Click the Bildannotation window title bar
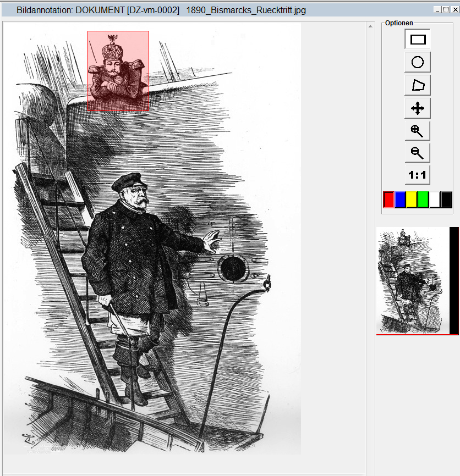This screenshot has height=476, width=460. point(220,10)
